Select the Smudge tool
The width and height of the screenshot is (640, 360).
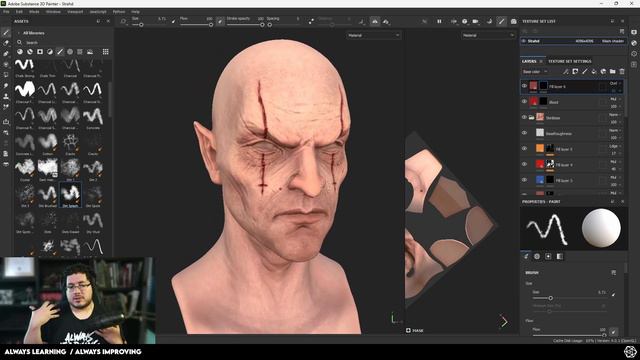tap(6, 86)
